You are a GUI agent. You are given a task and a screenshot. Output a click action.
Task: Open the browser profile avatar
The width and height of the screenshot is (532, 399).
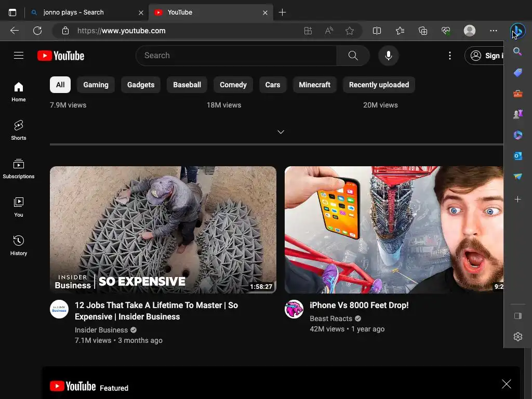point(470,31)
